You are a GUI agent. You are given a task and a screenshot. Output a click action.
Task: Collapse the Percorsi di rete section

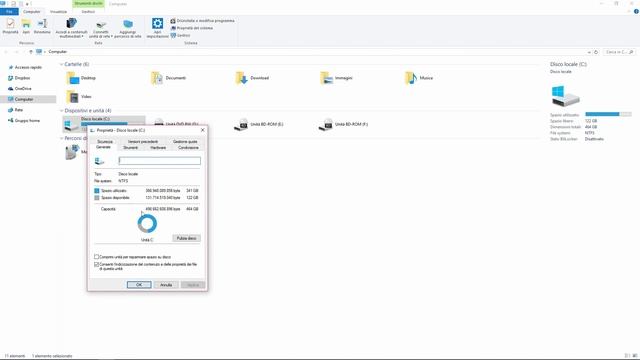[x=62, y=138]
